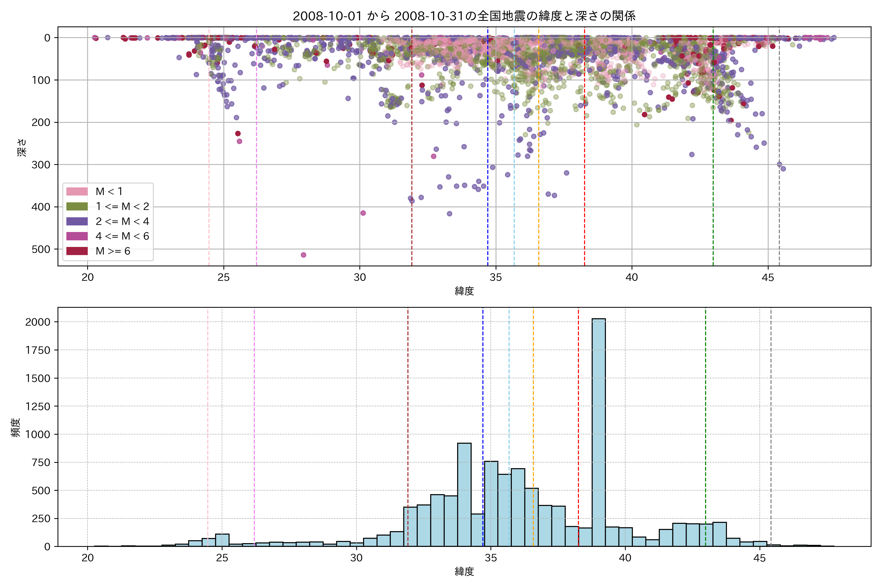882x588 pixels.
Task: Click the 緯度 x-axis label under histogram
Action: (x=464, y=572)
